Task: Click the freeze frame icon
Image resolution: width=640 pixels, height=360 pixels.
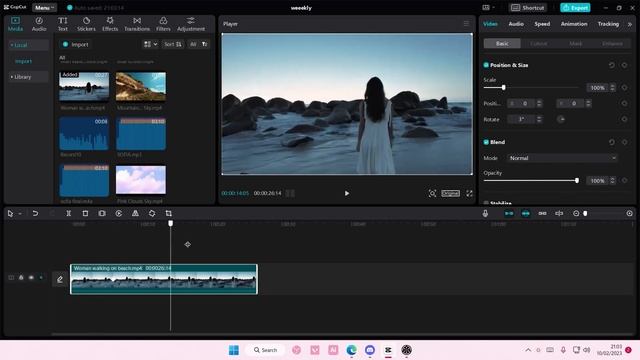Action: click(102, 213)
